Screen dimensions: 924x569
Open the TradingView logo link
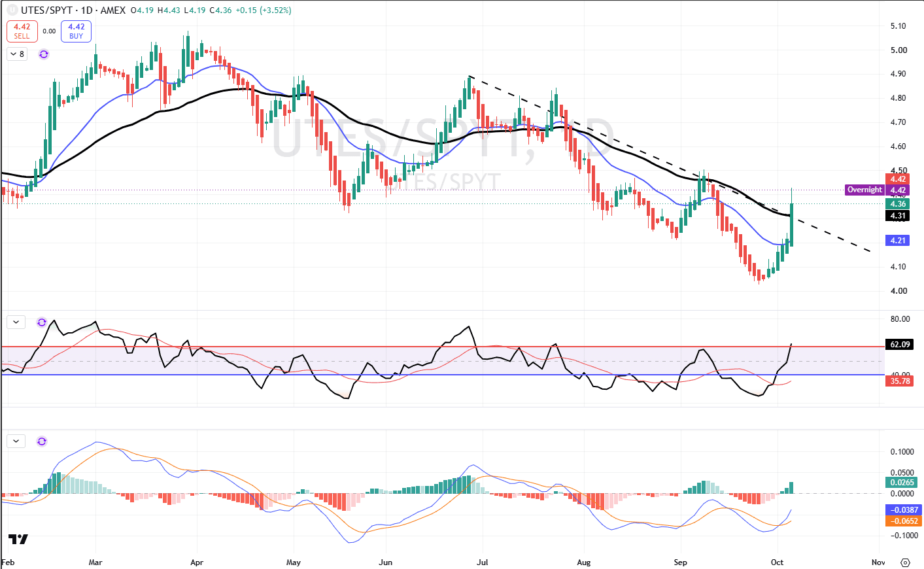[x=18, y=539]
